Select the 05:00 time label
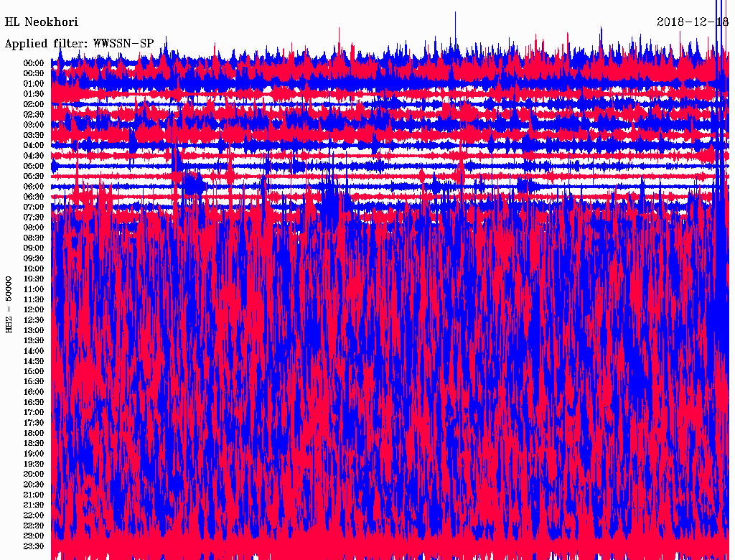The image size is (735, 560). coord(34,166)
